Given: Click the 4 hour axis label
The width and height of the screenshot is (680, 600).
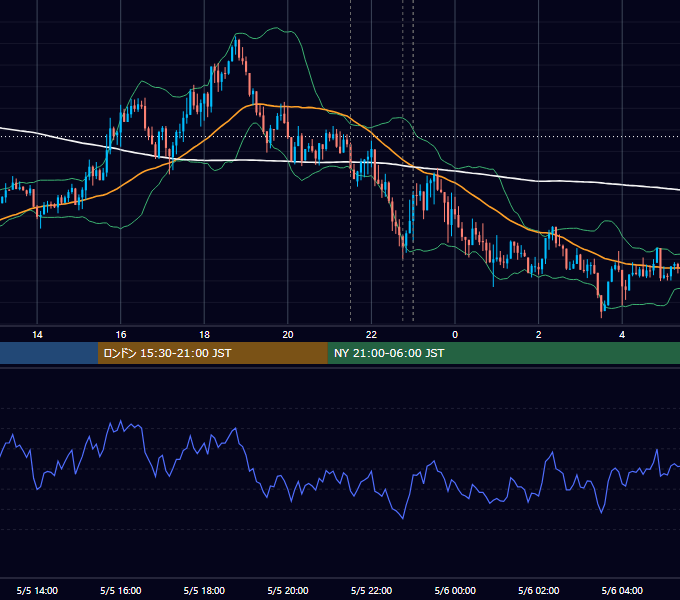Looking at the screenshot, I should (x=622, y=335).
